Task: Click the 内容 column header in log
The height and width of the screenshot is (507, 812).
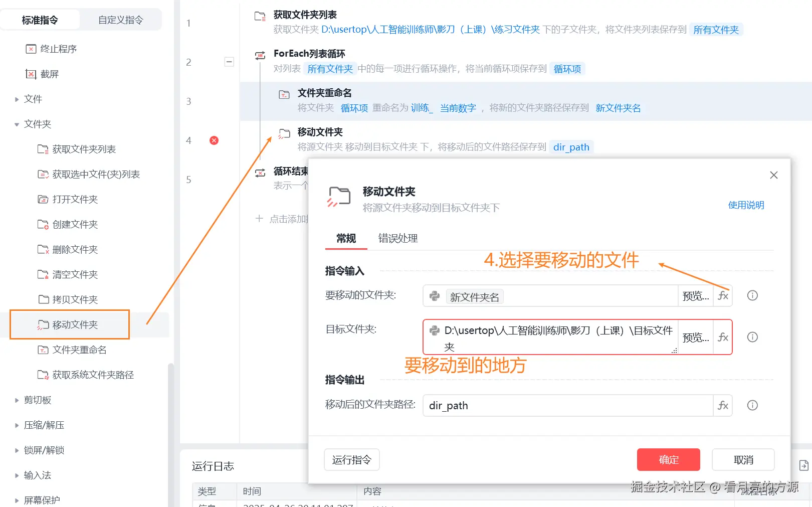Action: pyautogui.click(x=372, y=491)
